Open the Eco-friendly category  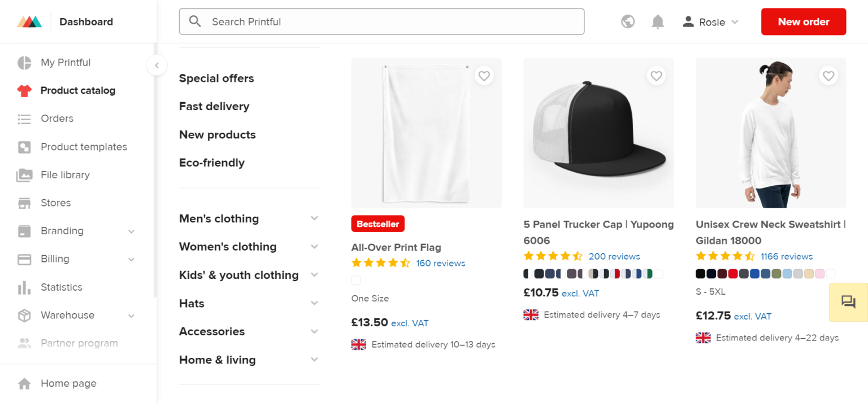[211, 163]
